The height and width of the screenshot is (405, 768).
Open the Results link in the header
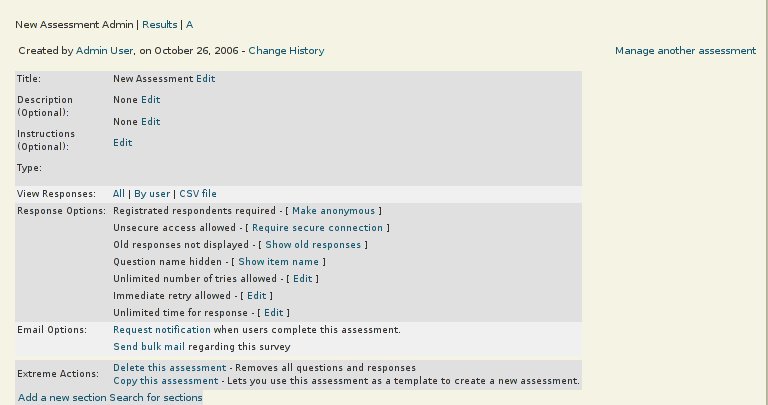(159, 24)
